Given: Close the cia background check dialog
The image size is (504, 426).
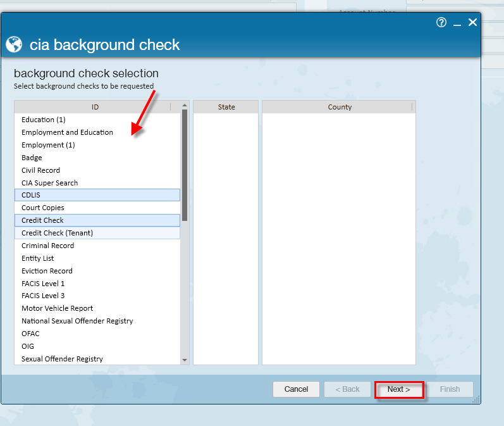Looking at the screenshot, I should tap(472, 22).
